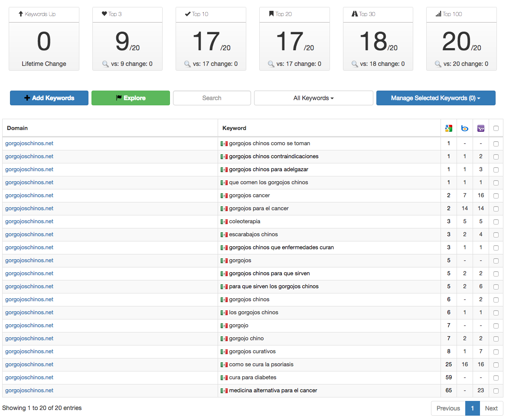Click Mexico flag beside 'cura para diabetes'
Viewport: 506px width, 420px height.
[x=224, y=378]
